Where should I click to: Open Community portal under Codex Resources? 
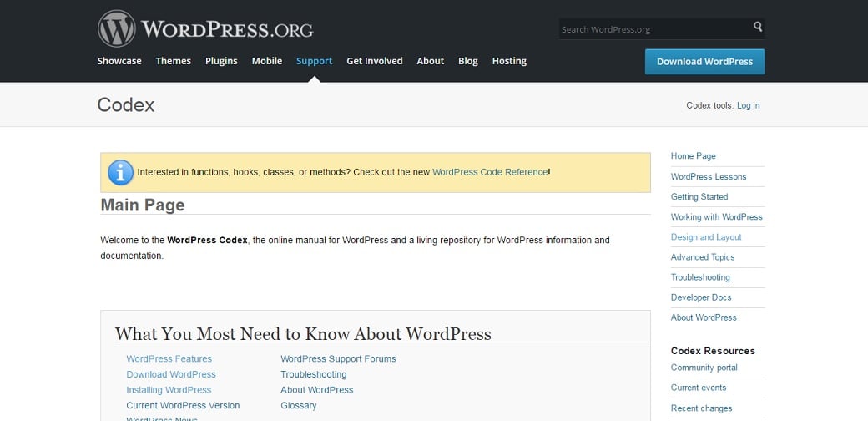click(704, 368)
